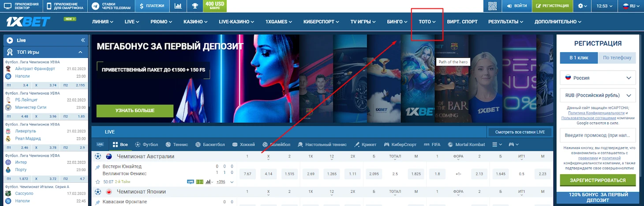The image size is (644, 206).
Task: Open the RU language dropdown
Action: (x=631, y=6)
